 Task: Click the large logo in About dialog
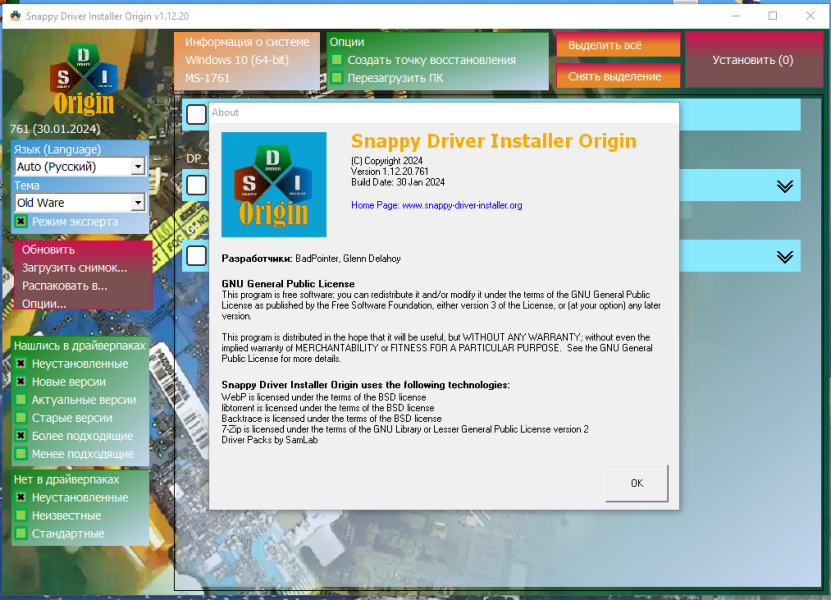(273, 184)
